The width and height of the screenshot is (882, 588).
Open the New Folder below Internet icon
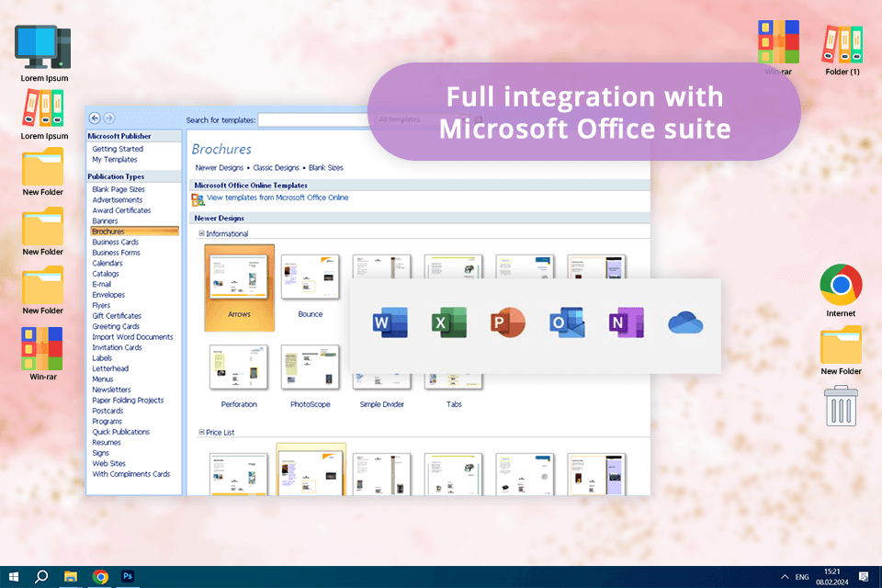[x=841, y=345]
